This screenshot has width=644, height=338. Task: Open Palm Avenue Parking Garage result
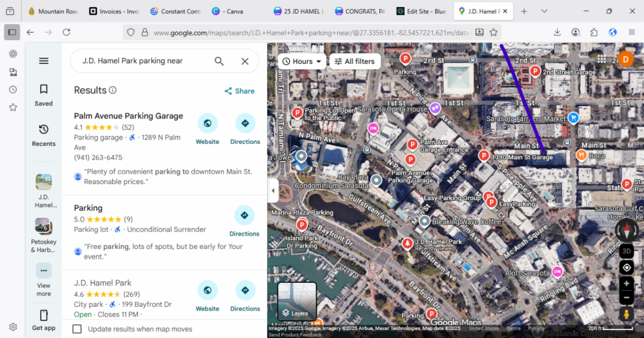128,116
